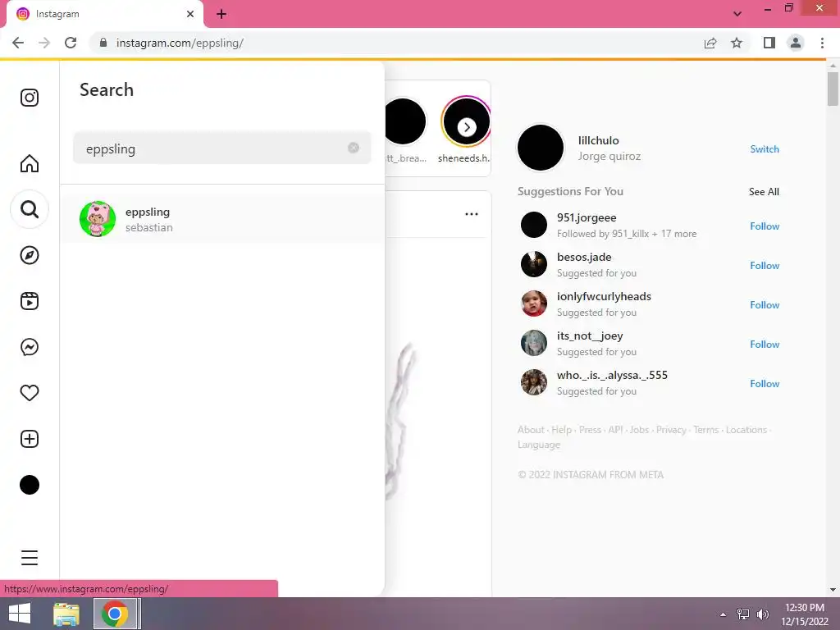Expand tab search chevron

coord(737,14)
